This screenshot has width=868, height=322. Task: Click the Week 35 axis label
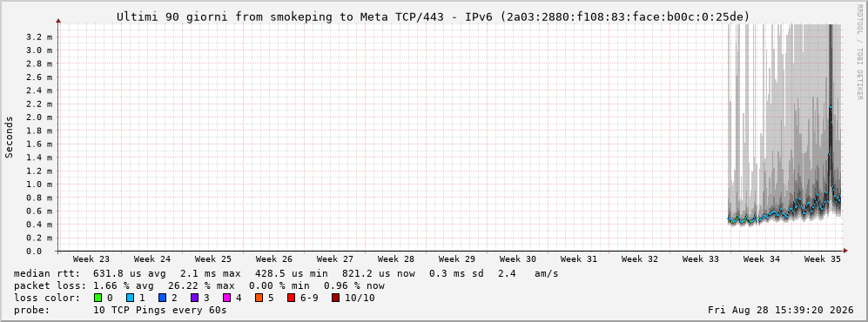pos(822,259)
